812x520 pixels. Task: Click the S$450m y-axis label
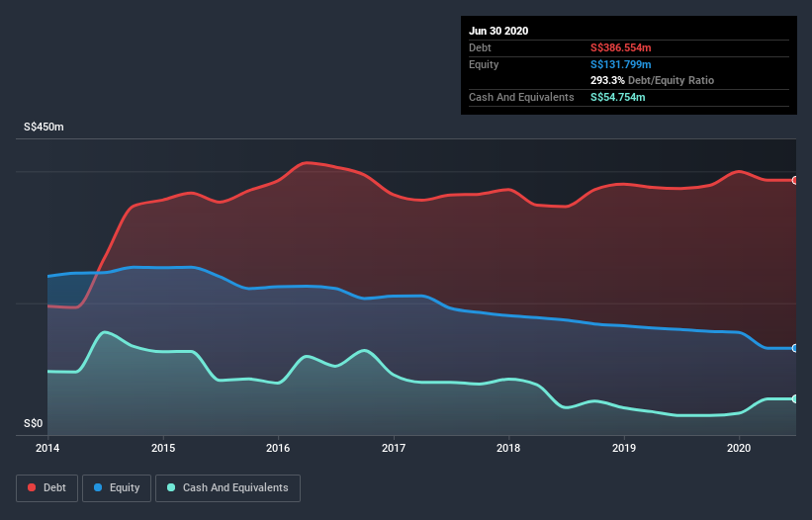(44, 127)
